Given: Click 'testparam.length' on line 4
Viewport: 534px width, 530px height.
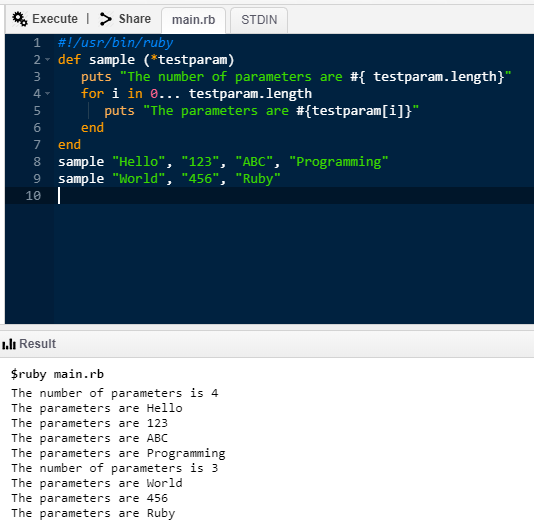Looking at the screenshot, I should tap(250, 94).
